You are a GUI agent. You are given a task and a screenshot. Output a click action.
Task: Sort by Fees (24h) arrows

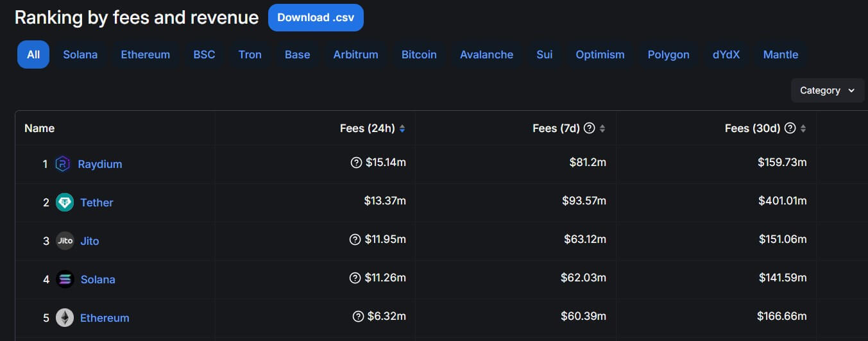coord(402,129)
